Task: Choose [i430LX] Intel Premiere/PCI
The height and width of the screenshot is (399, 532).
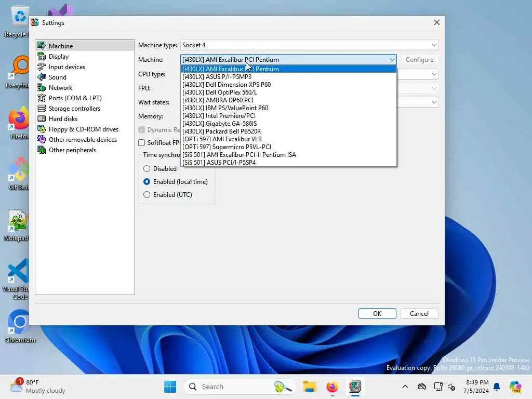Action: click(288, 116)
